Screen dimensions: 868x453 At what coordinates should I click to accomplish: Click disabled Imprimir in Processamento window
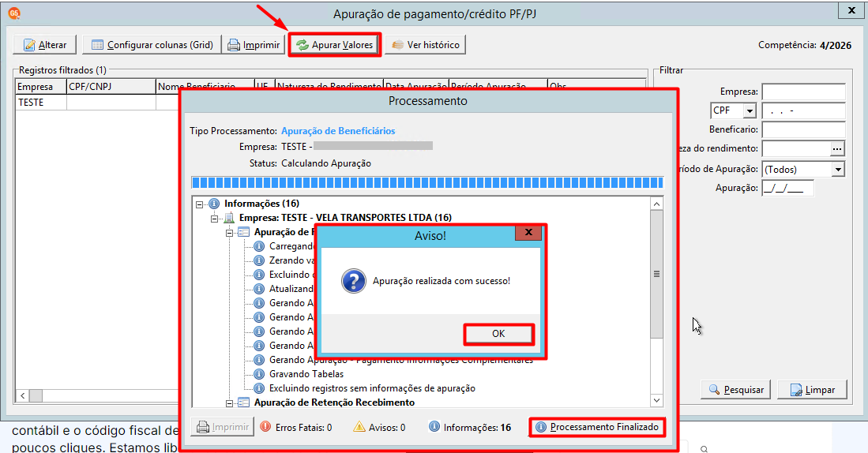click(x=222, y=427)
